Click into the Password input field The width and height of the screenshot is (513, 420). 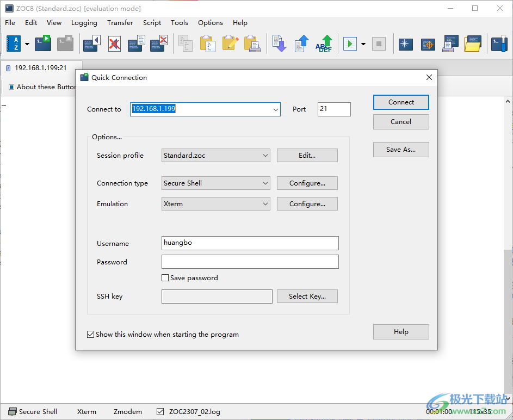(250, 262)
